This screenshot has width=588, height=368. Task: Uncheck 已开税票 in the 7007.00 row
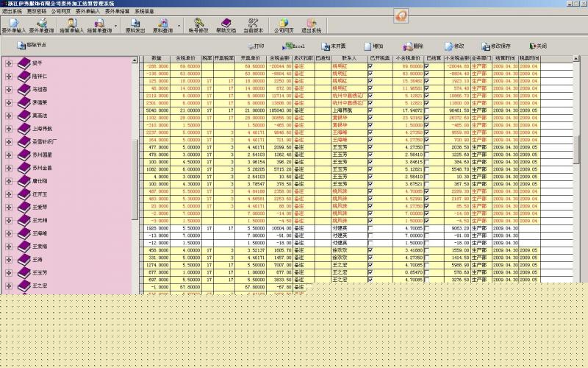pyautogui.click(x=370, y=265)
